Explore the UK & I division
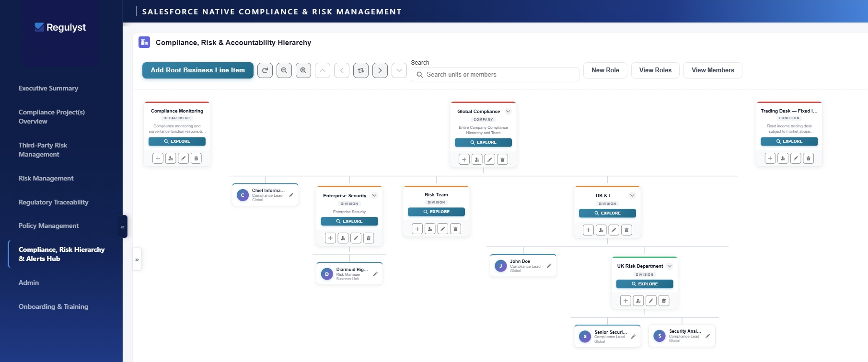This screenshot has height=362, width=868. 607,214
